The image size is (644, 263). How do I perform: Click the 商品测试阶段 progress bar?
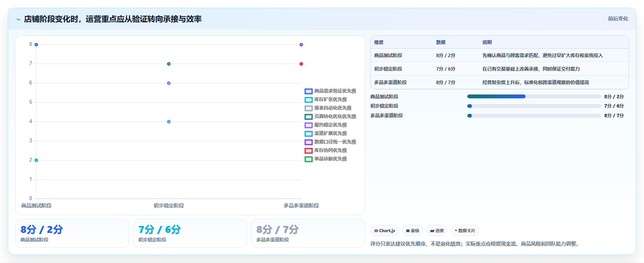534,96
